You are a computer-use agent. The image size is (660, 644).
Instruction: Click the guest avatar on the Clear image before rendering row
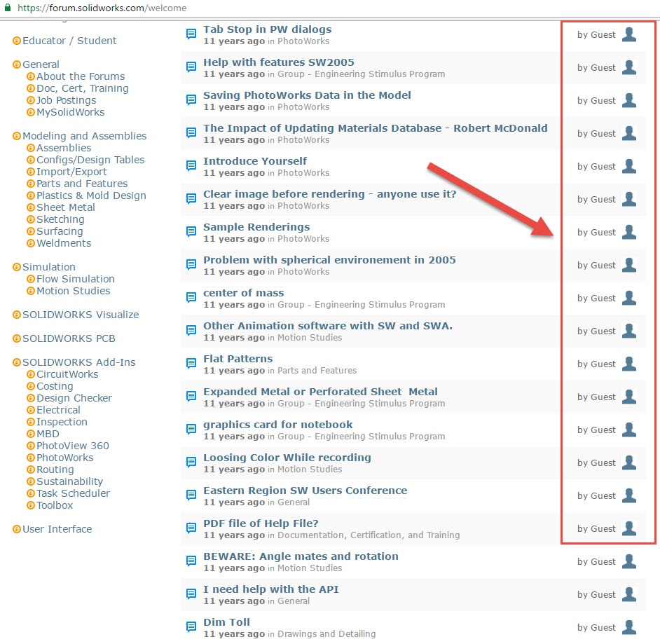pyautogui.click(x=629, y=199)
